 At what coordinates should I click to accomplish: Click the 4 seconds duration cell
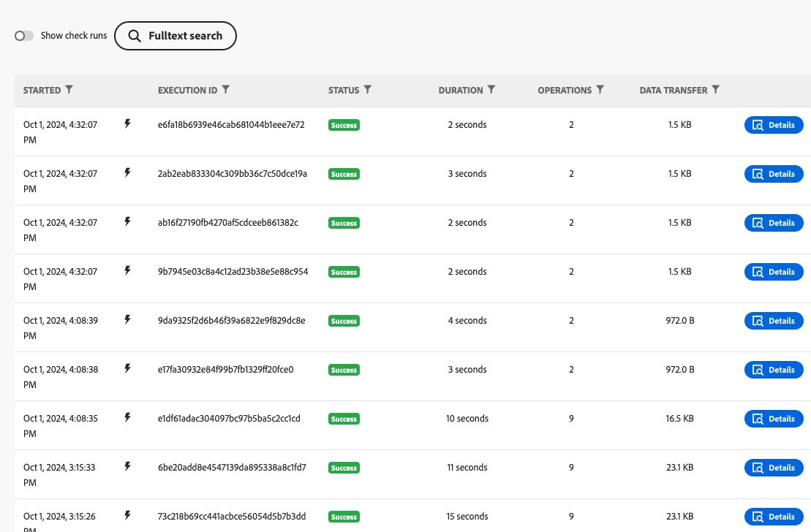(467, 321)
